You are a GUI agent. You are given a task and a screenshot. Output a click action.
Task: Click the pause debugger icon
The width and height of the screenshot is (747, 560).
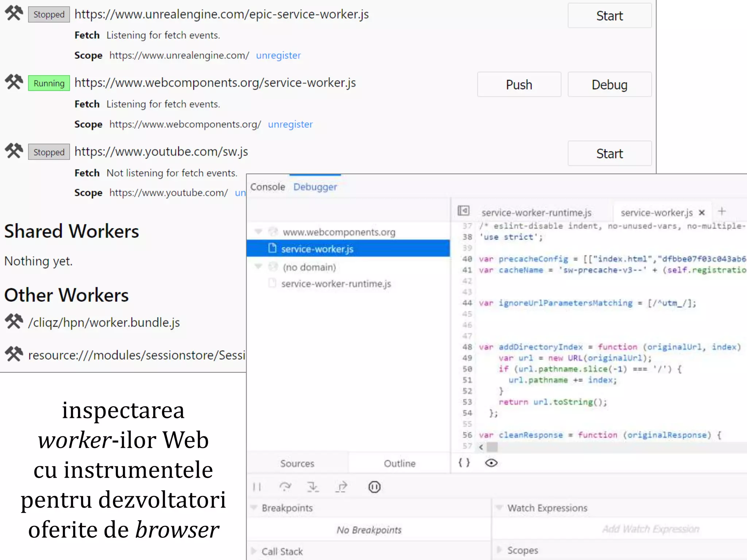pyautogui.click(x=257, y=487)
